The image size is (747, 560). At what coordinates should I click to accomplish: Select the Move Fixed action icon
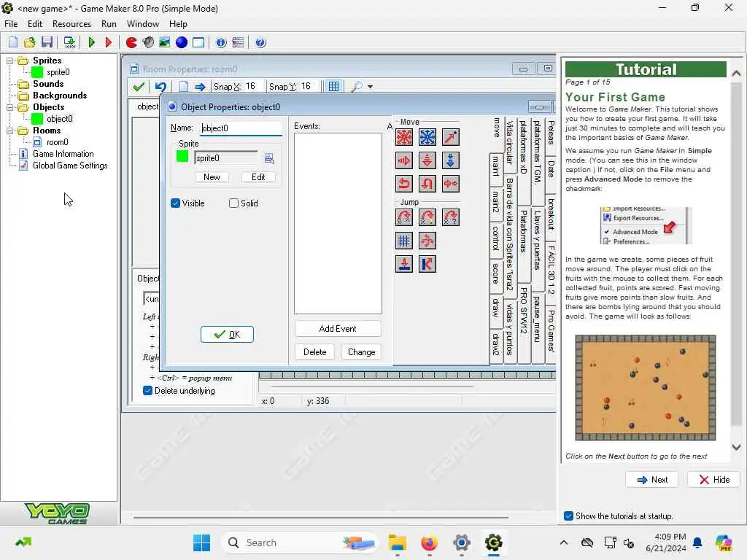click(404, 137)
